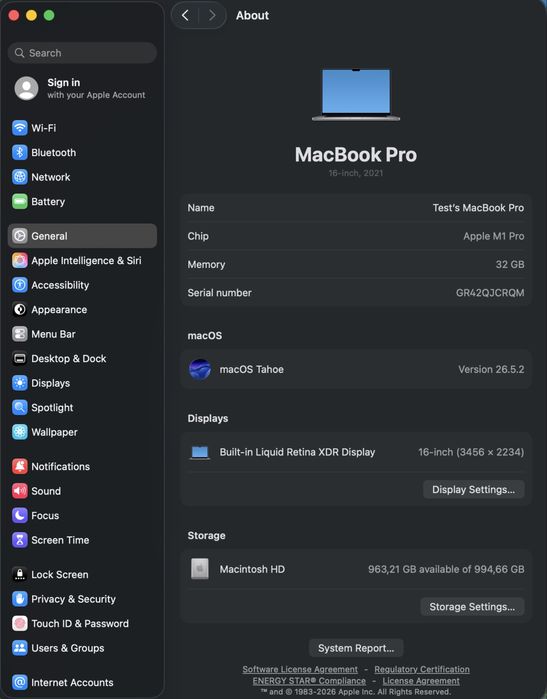Select the Menu Bar icon
This screenshot has width=547, height=699.
(x=20, y=334)
